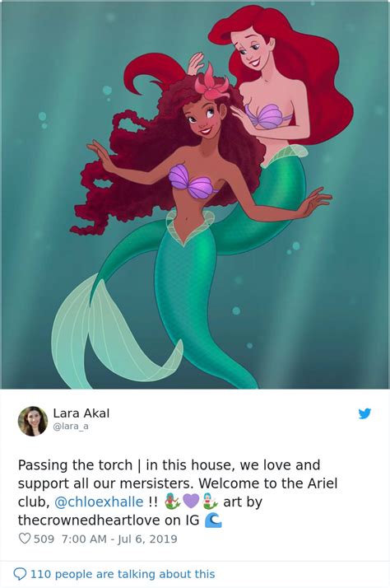Click the word "mersisters" in the tweet
The image size is (390, 588).
(157, 483)
